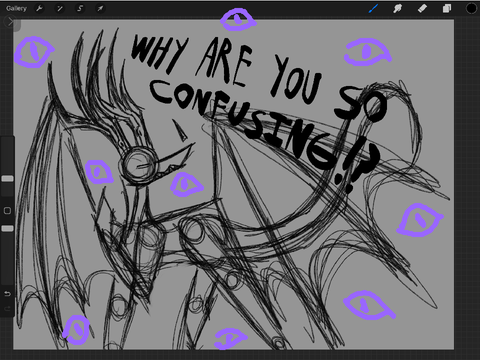Open the Layers panel
This screenshot has height=360, width=480.
point(447,9)
